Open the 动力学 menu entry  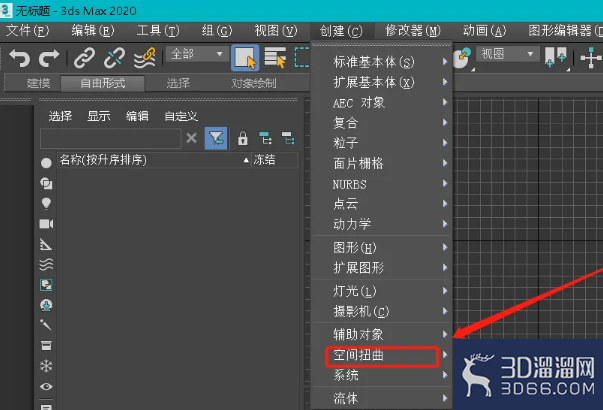click(381, 224)
